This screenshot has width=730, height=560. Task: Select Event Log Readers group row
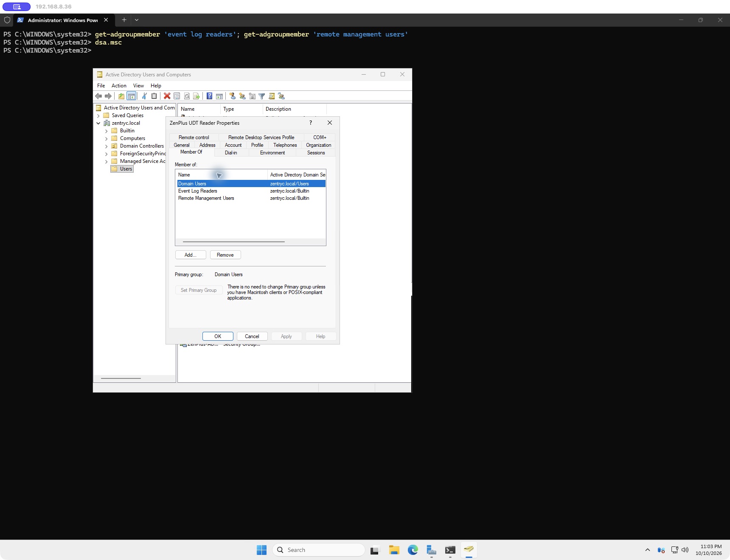click(251, 191)
